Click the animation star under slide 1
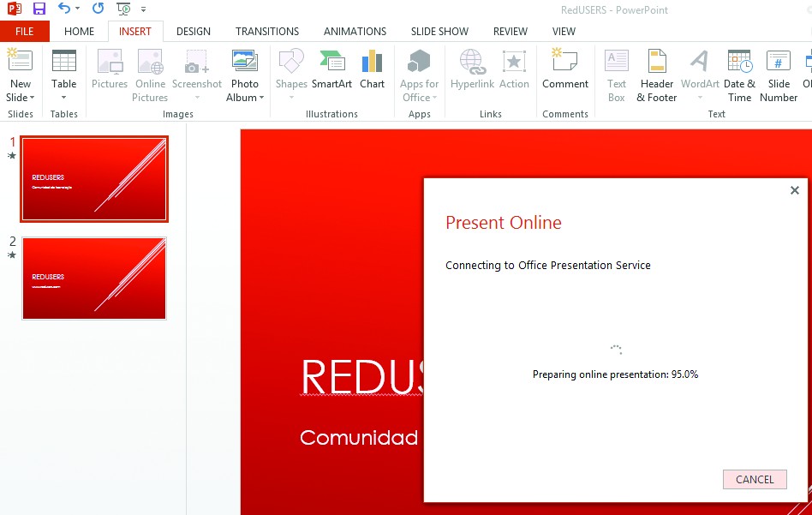This screenshot has width=812, height=515. coord(12,155)
